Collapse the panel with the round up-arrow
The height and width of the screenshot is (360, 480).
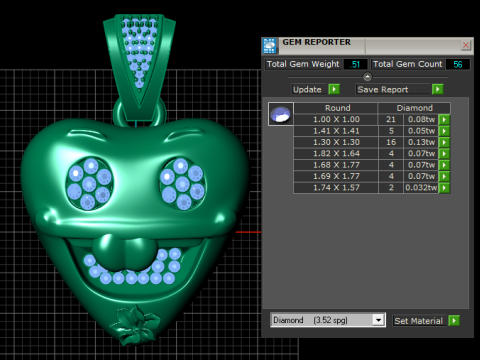pos(367,77)
